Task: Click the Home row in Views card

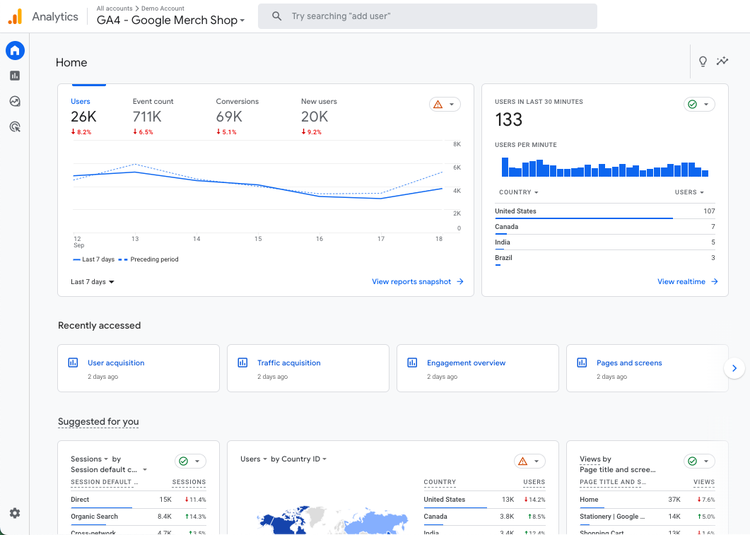Action: [647, 500]
